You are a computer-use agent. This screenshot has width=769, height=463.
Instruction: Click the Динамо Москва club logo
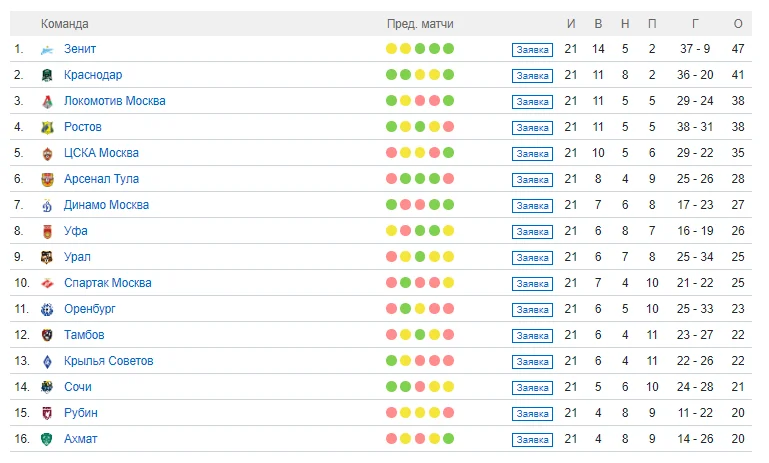point(47,206)
